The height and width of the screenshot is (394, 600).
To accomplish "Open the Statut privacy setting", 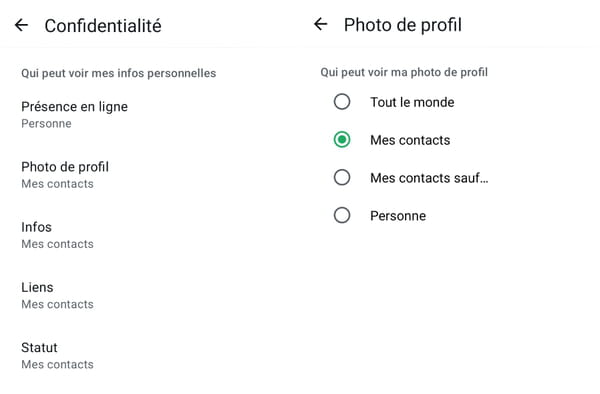I will pyautogui.click(x=150, y=355).
